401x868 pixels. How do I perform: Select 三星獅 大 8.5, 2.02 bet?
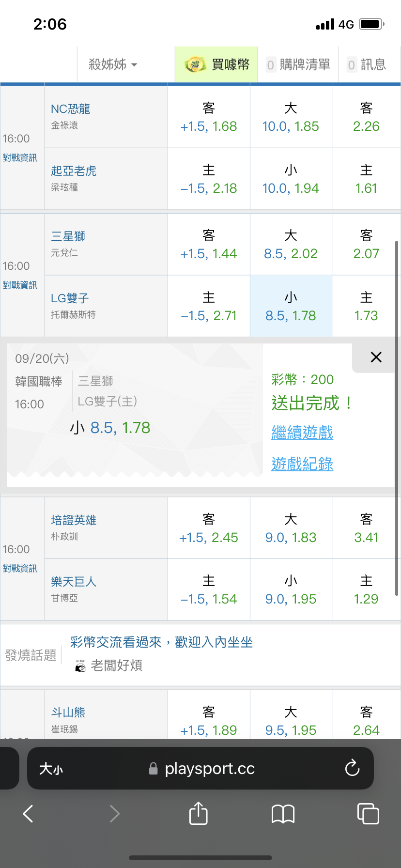tap(291, 244)
